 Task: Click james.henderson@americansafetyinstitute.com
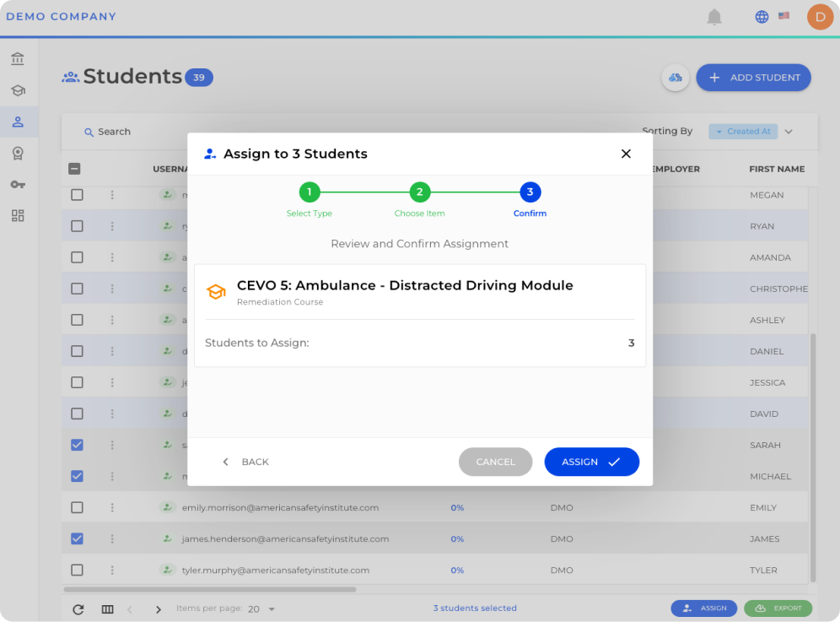click(285, 539)
